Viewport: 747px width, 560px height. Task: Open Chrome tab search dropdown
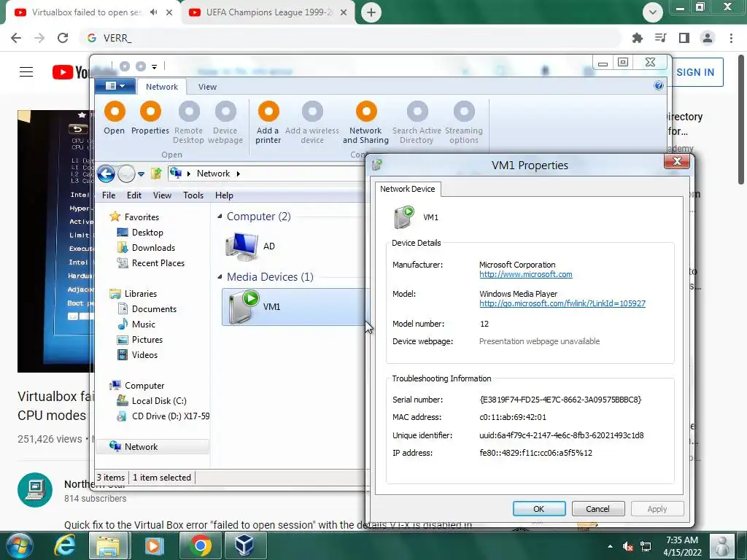[x=652, y=12]
